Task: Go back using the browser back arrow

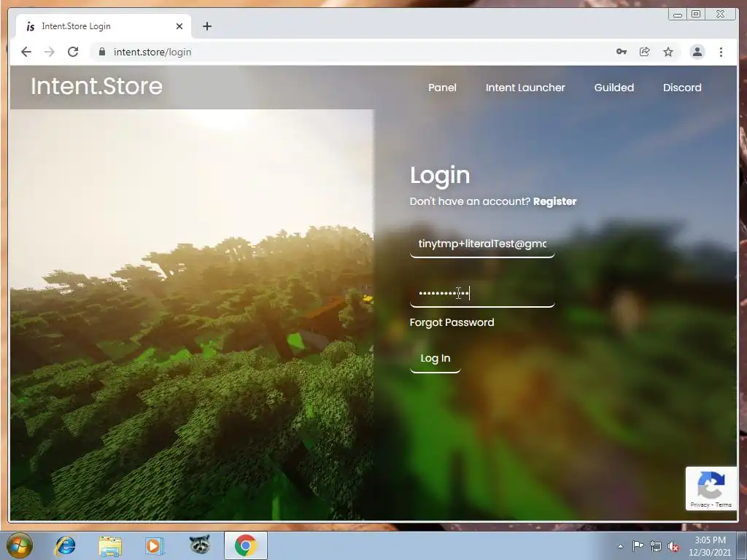Action: coord(26,52)
